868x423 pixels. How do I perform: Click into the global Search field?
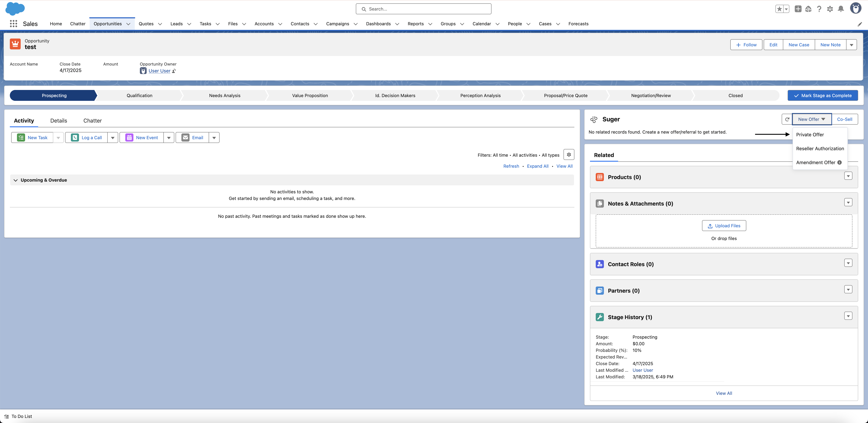[x=423, y=9]
